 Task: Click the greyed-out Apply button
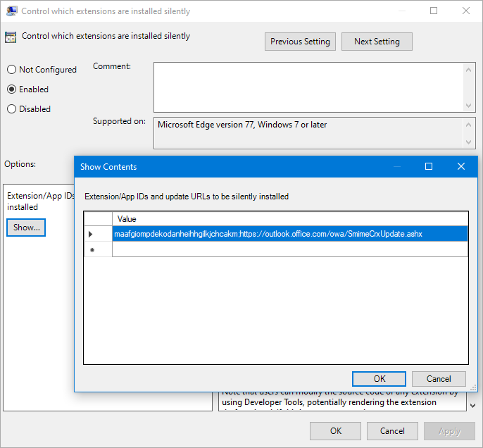coord(449,431)
